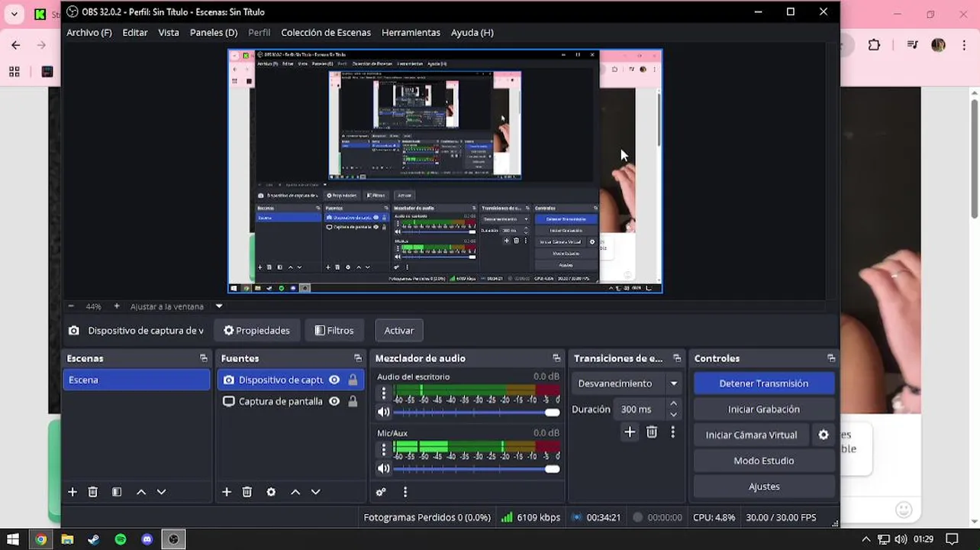Mute the Mic/Aux channel
Viewport: 980px width, 550px height.
383,468
